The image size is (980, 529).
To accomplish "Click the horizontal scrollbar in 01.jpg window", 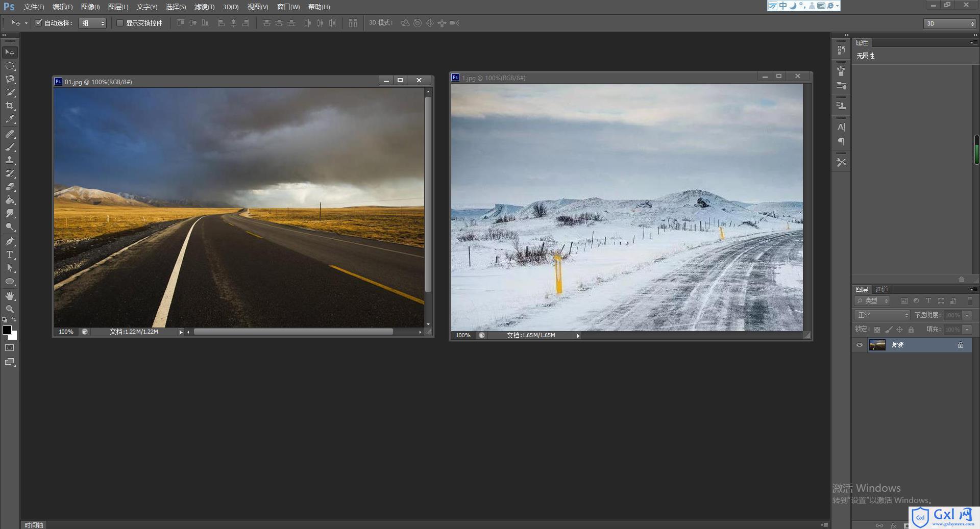I will pos(293,332).
